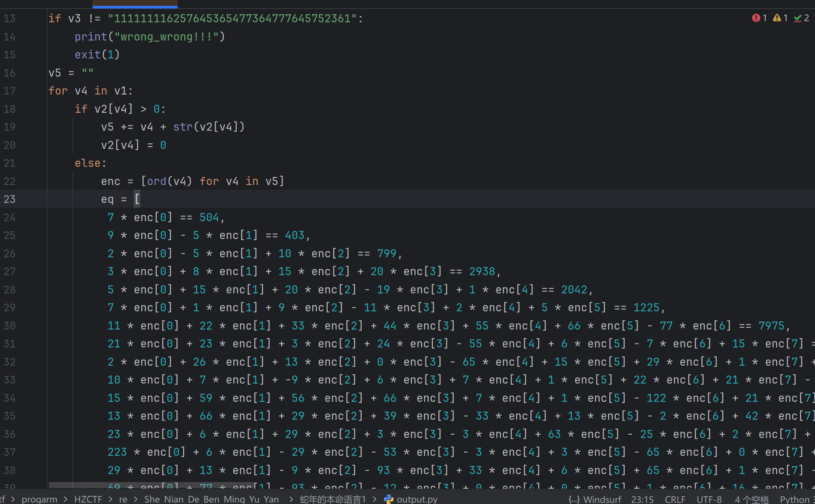Click the green typo checkmark icon
815x504 pixels.
click(x=797, y=18)
